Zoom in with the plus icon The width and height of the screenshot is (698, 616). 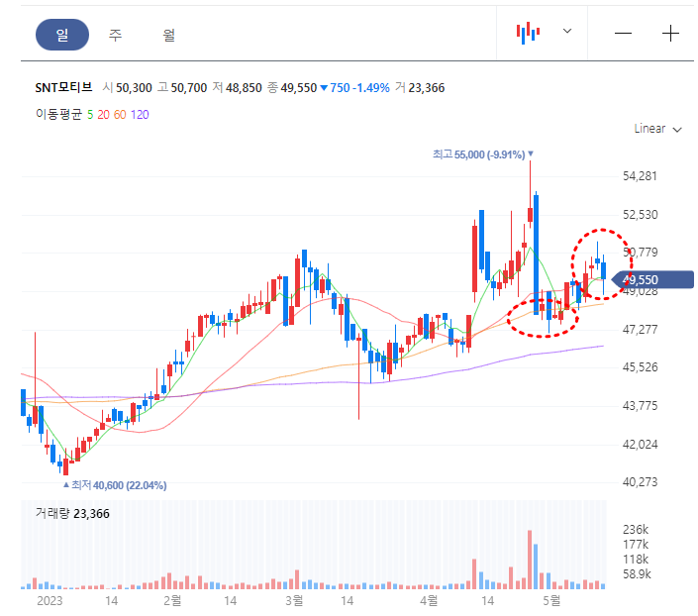(670, 34)
